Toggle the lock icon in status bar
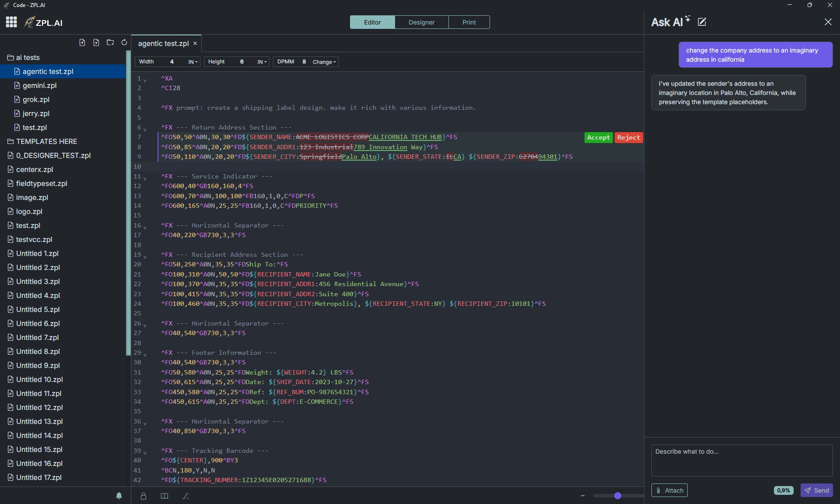Screen dimensions: 840x504 click(143, 496)
